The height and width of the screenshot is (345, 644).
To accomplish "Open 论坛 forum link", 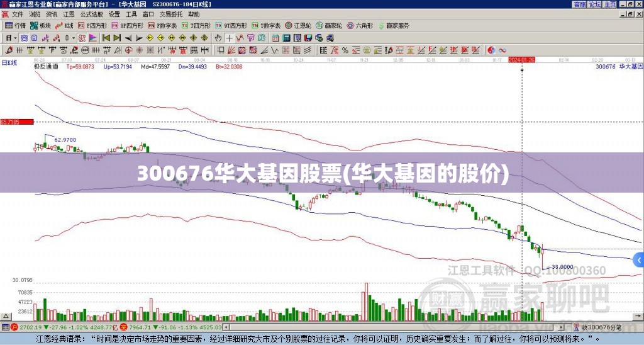I will click(x=595, y=4).
